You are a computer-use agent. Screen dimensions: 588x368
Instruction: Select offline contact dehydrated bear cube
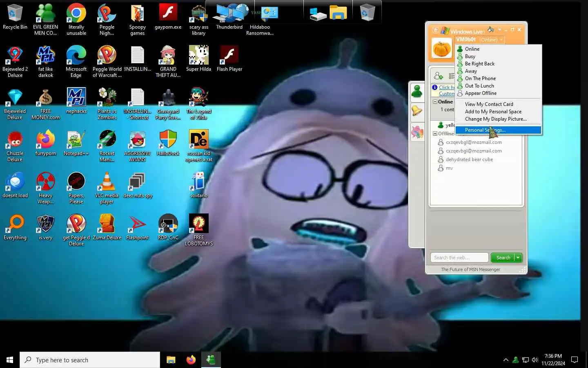(x=469, y=159)
